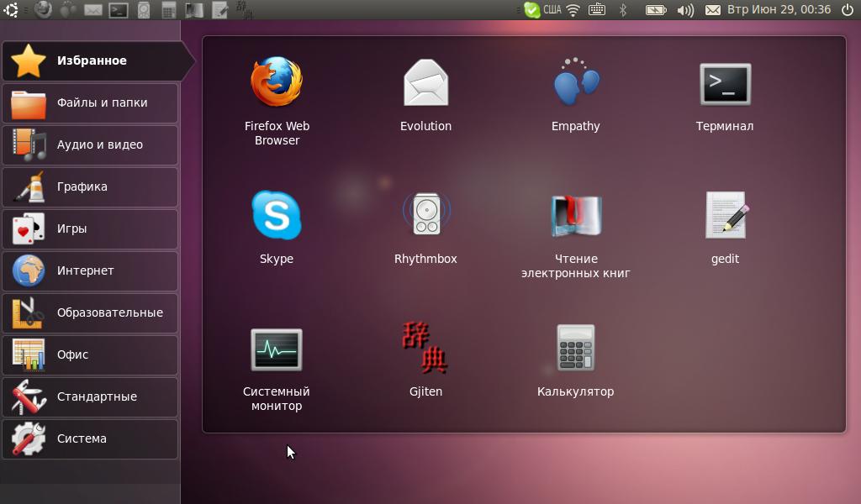
Task: Click the power button in top-right corner
Action: 847,10
